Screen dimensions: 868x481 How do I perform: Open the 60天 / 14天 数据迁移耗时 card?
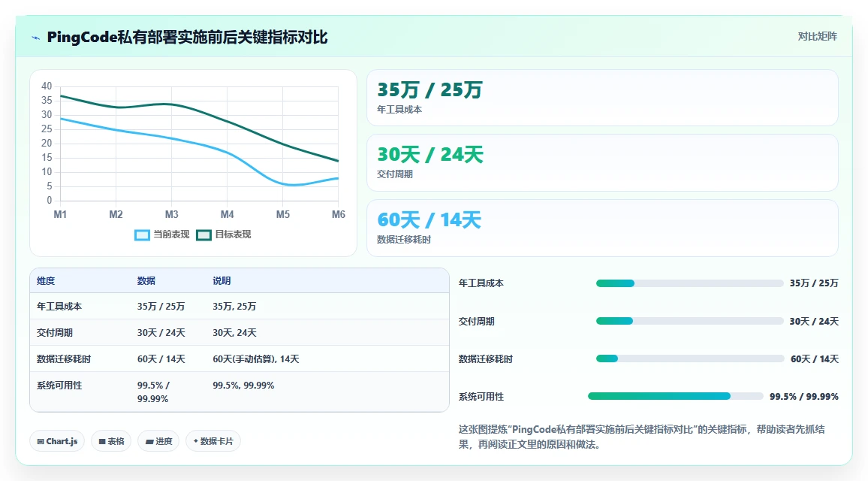[x=602, y=228]
